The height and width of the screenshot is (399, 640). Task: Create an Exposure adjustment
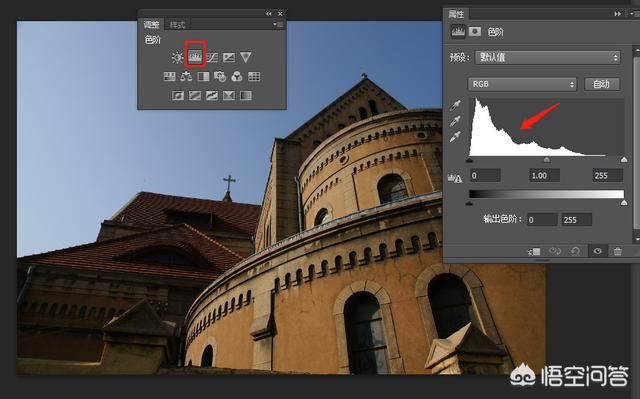229,58
